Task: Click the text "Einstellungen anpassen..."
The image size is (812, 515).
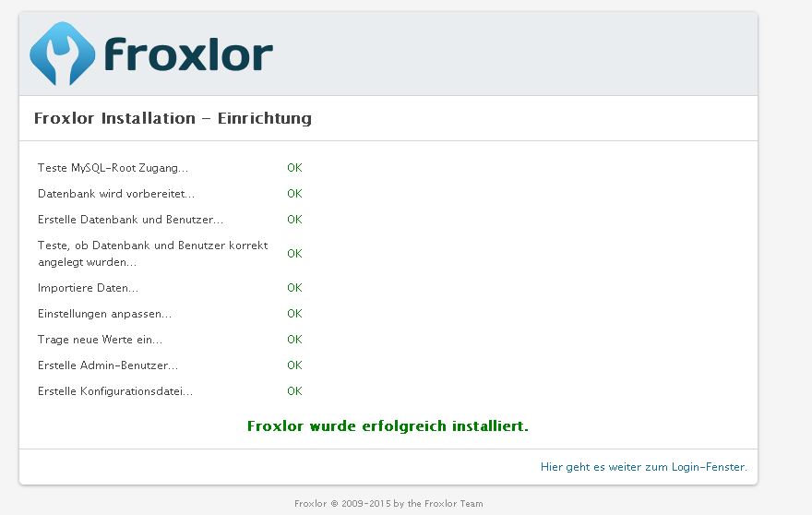Action: (104, 314)
